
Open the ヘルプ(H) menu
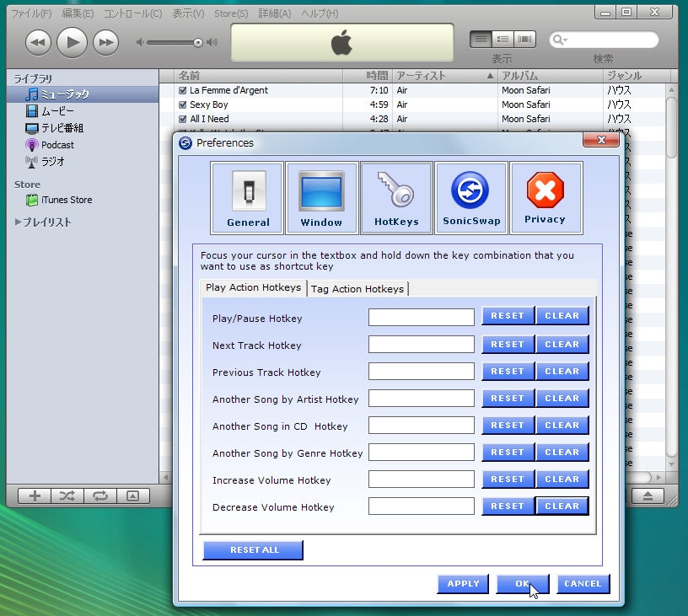pyautogui.click(x=320, y=13)
